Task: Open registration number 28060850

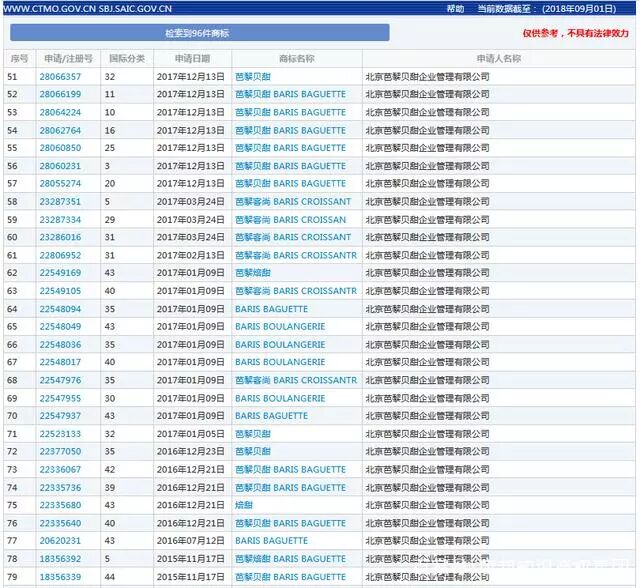Action: [60, 148]
